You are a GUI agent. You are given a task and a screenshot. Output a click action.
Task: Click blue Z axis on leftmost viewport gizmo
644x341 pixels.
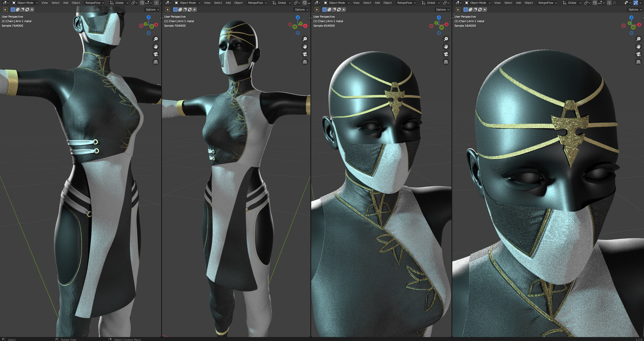point(149,17)
